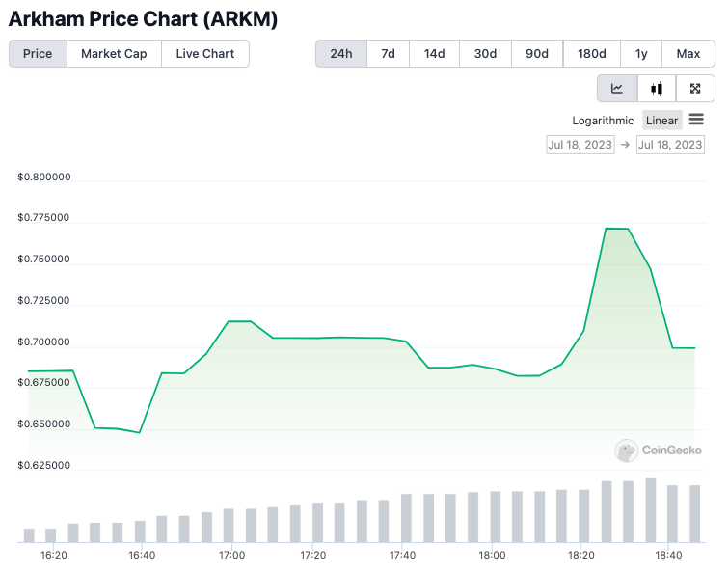Viewport: 728px width, 574px height.
Task: Select the 180d time range
Action: [x=592, y=54]
